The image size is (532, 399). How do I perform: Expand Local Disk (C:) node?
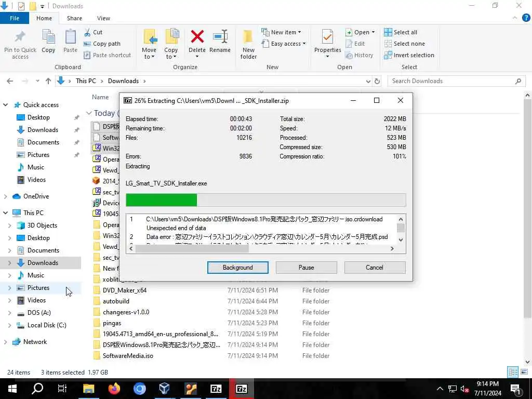(9, 325)
